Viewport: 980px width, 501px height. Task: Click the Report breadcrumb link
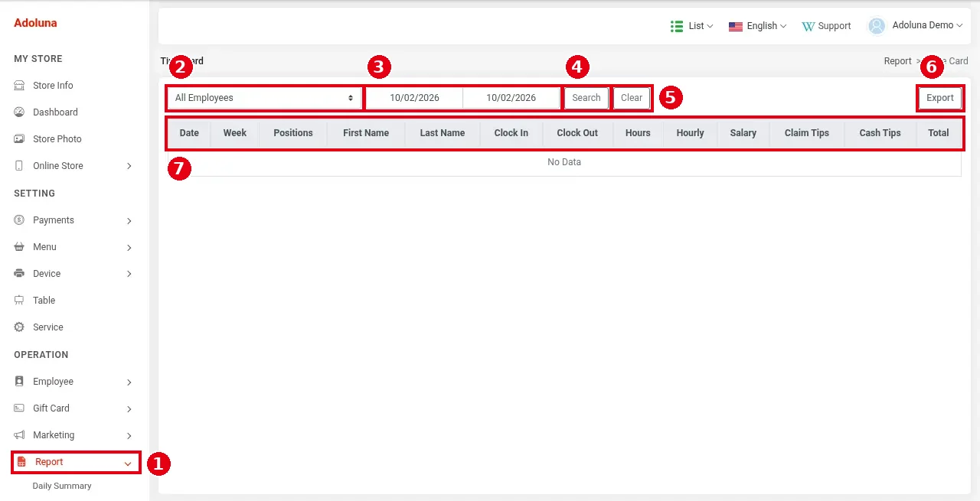(x=897, y=61)
